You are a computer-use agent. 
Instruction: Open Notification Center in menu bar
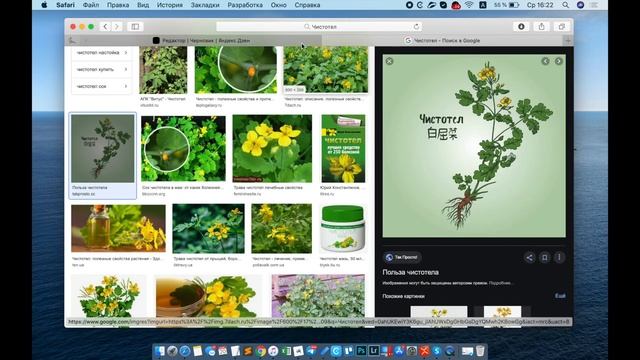pyautogui.click(x=594, y=5)
